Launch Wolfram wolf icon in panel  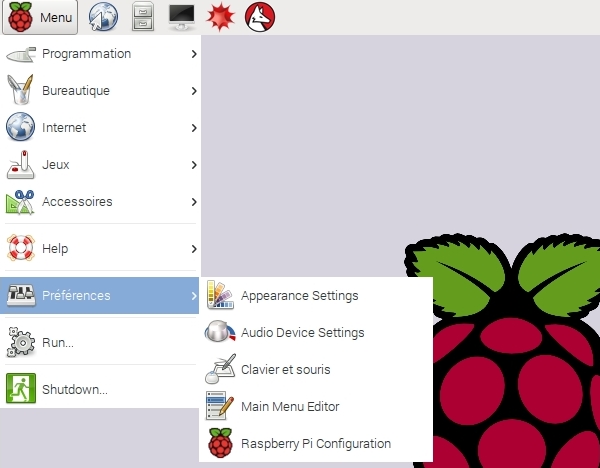tap(260, 17)
